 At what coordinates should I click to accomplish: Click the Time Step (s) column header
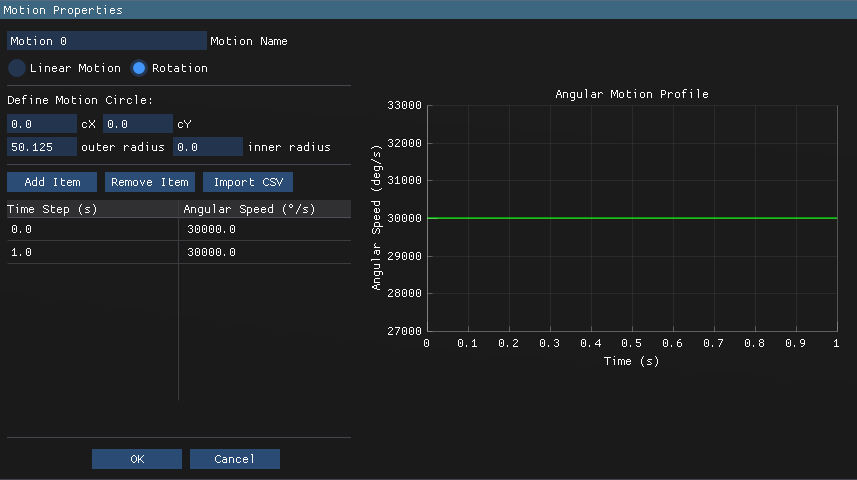tap(92, 209)
